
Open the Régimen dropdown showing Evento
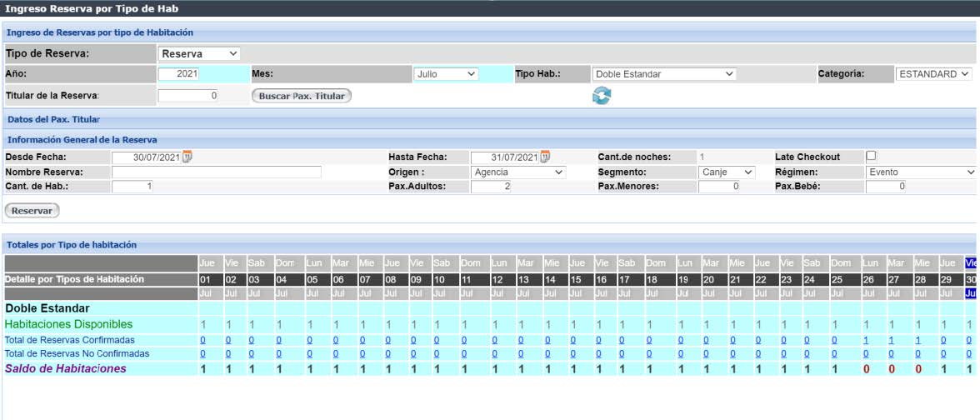click(x=920, y=172)
